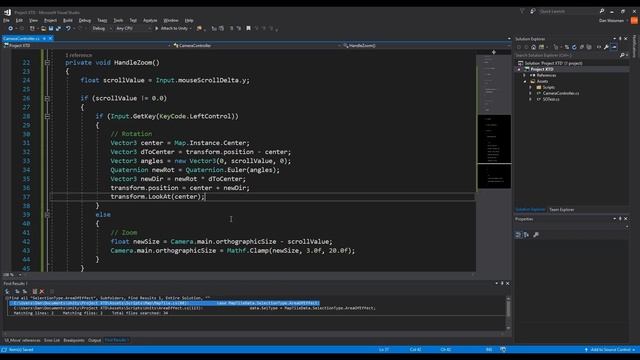Click the editor split window handle
This screenshot has height=360, width=640.
click(x=494, y=52)
